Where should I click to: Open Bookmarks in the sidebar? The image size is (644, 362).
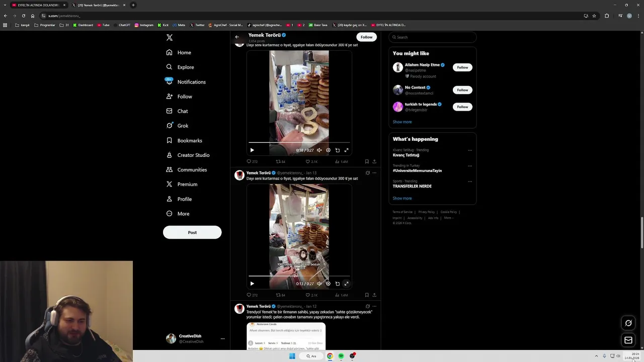coord(184,140)
